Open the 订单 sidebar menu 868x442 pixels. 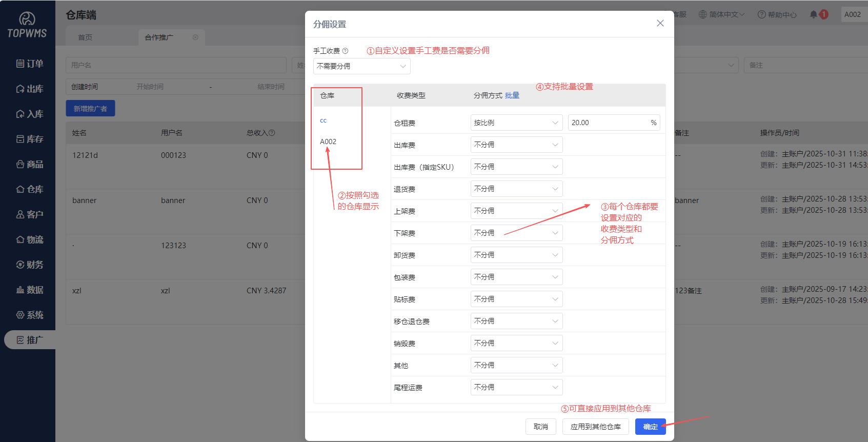click(30, 64)
